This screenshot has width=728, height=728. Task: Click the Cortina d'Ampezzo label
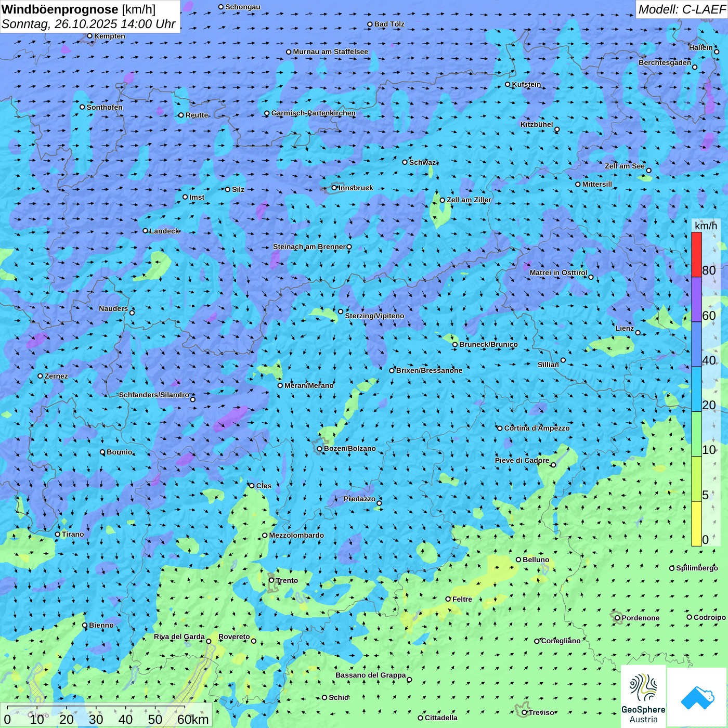click(537, 428)
